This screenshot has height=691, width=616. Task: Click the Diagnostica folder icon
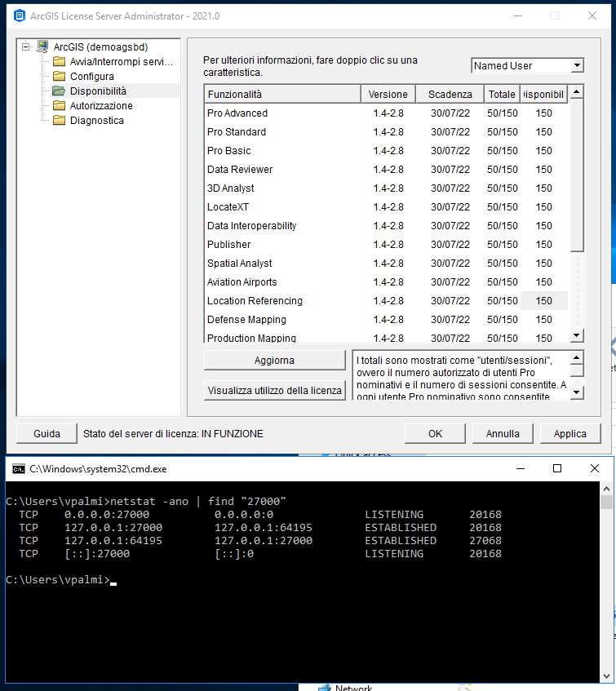[x=59, y=120]
